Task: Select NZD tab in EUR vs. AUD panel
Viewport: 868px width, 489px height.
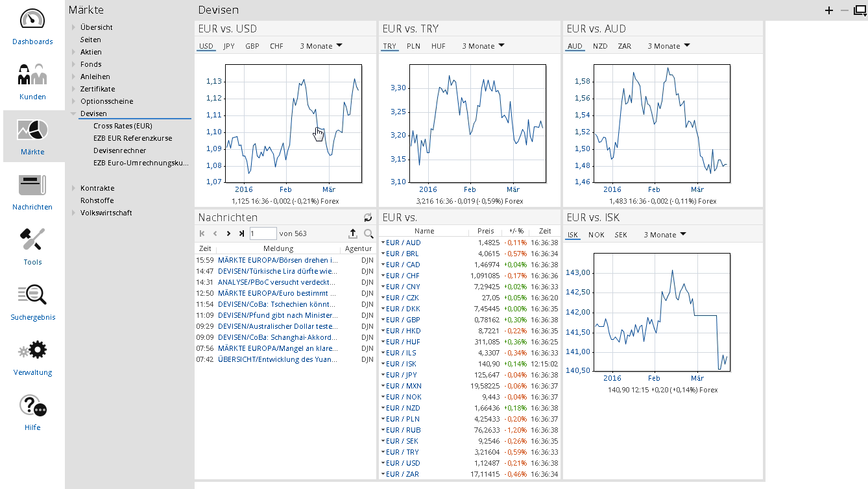Action: pyautogui.click(x=600, y=46)
